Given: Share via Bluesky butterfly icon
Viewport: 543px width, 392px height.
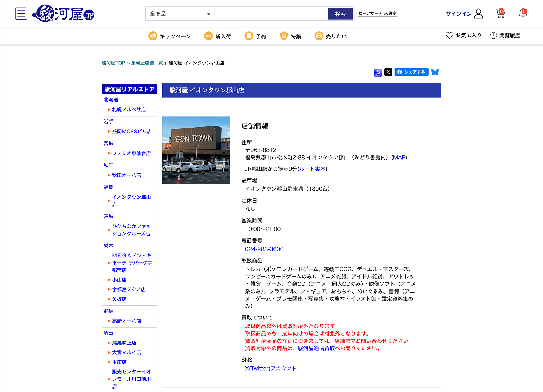Looking at the screenshot, I should (435, 72).
